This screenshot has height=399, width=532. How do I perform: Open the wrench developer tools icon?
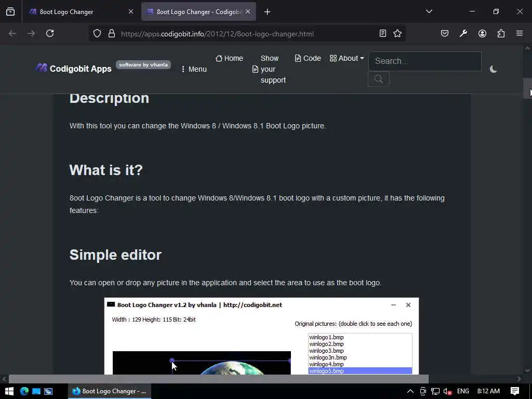(463, 34)
